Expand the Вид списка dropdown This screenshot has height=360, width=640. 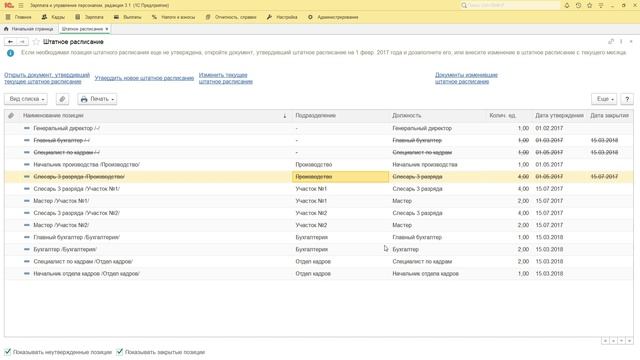(26, 99)
